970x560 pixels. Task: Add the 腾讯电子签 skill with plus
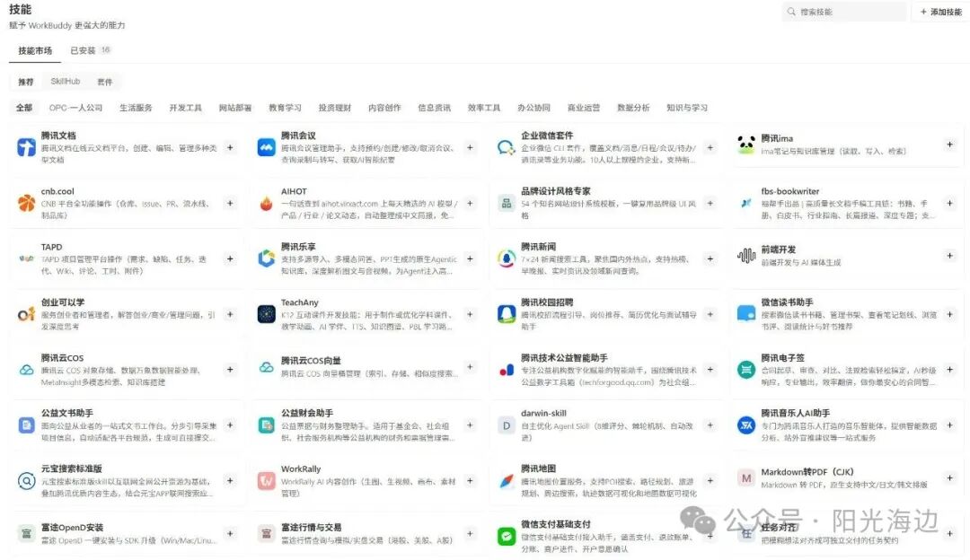tap(949, 370)
